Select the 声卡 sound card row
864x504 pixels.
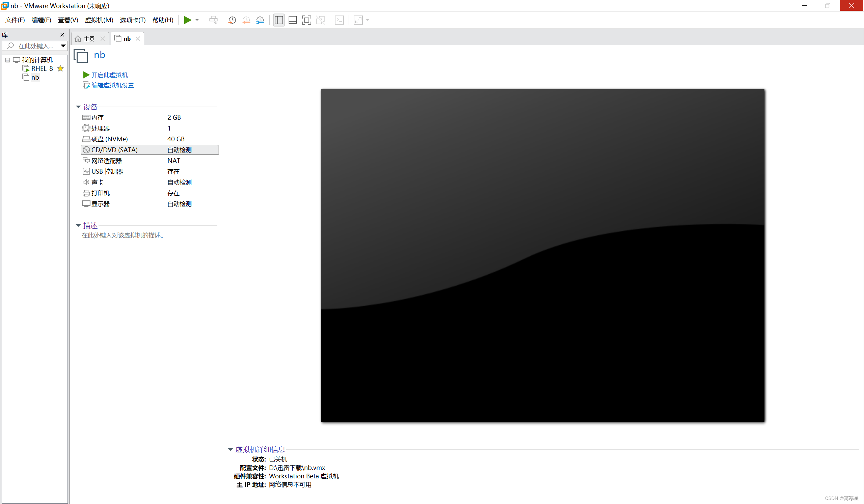pyautogui.click(x=150, y=182)
